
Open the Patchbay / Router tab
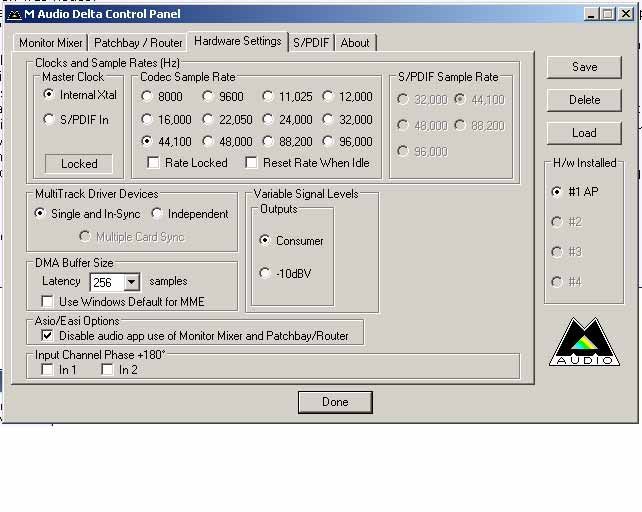(138, 43)
